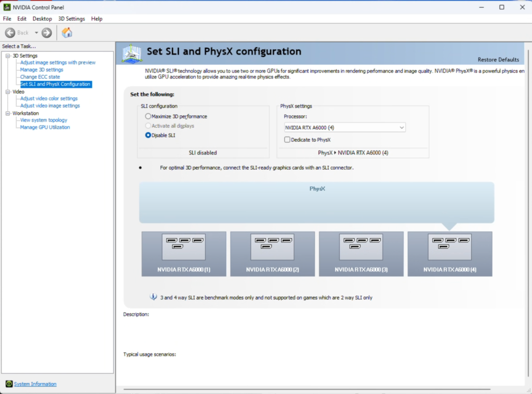The height and width of the screenshot is (394, 532).
Task: Click the NVIDIA RTX A6000 (3) GPU card
Action: coord(361,254)
